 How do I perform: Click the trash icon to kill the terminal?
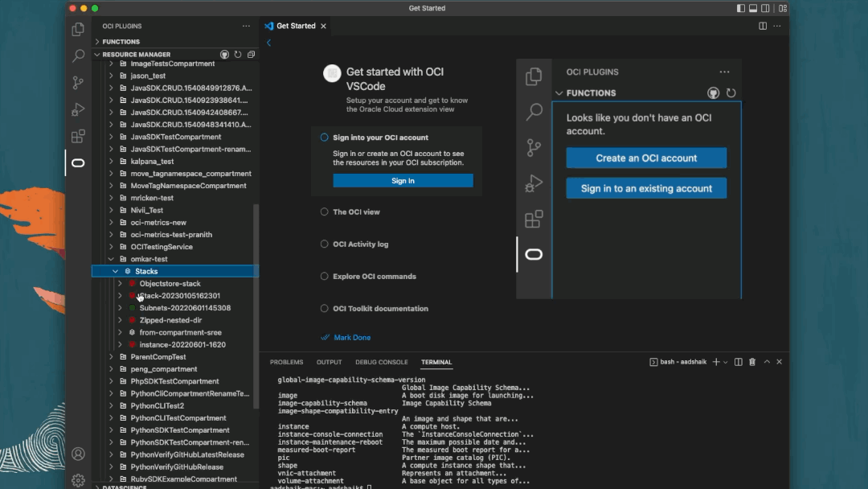pyautogui.click(x=752, y=362)
